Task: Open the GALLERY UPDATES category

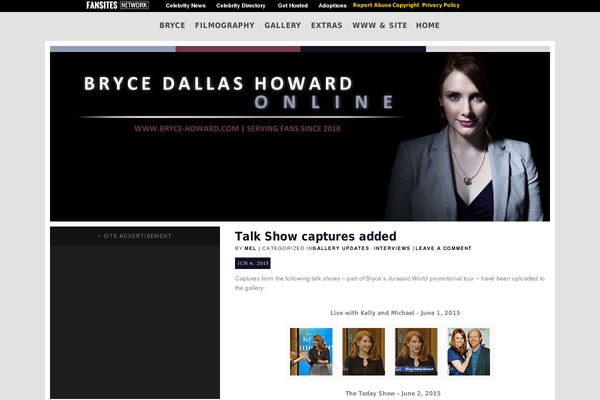Action: click(x=341, y=248)
